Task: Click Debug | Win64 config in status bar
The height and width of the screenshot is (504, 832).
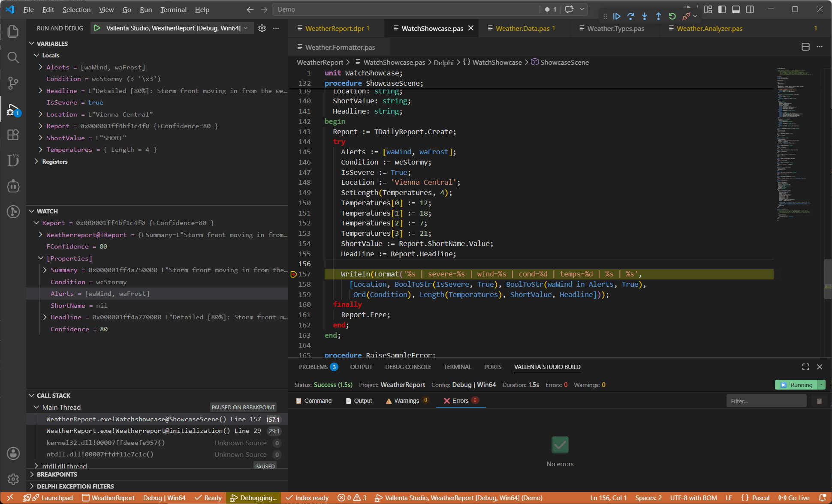Action: (164, 498)
